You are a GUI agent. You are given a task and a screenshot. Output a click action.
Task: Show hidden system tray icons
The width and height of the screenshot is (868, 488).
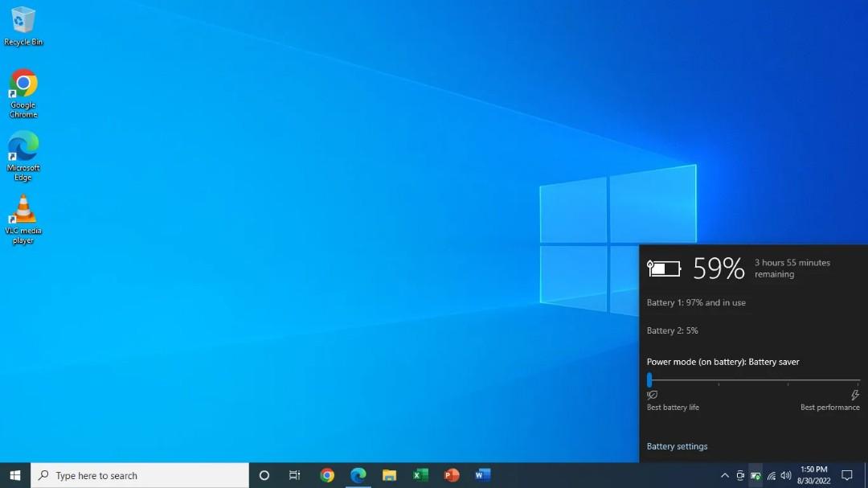[725, 475]
